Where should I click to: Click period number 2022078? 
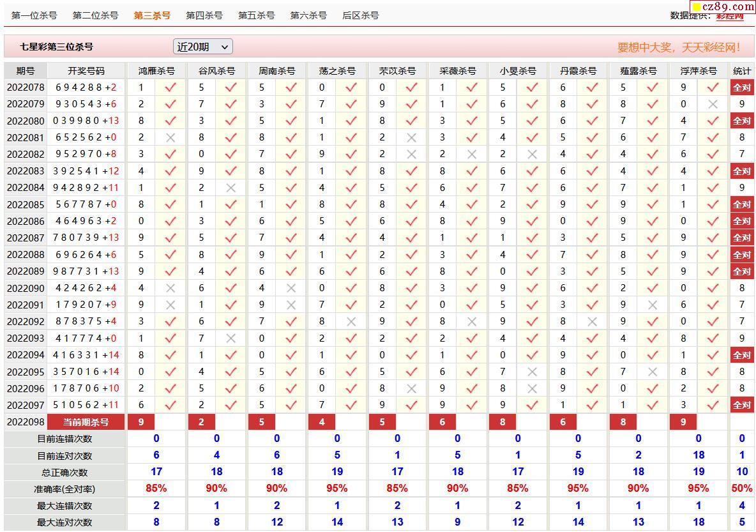tap(26, 87)
